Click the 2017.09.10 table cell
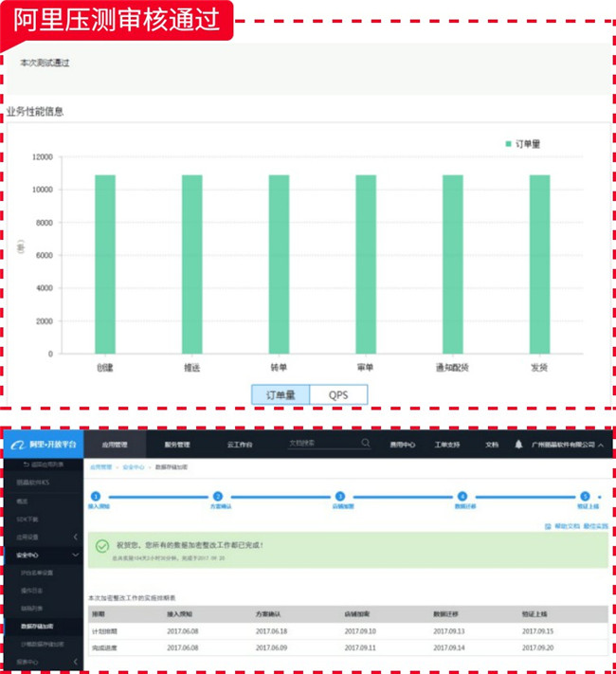The width and height of the screenshot is (616, 674). pyautogui.click(x=360, y=631)
